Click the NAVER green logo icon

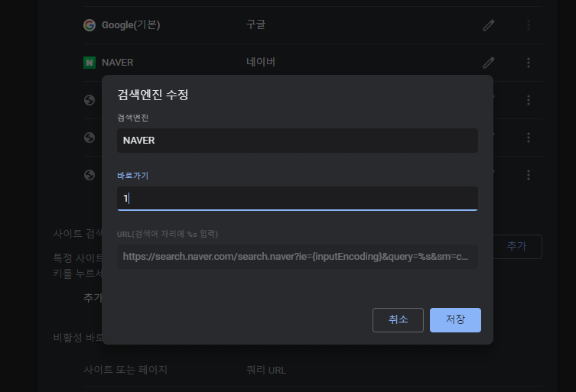pos(89,63)
